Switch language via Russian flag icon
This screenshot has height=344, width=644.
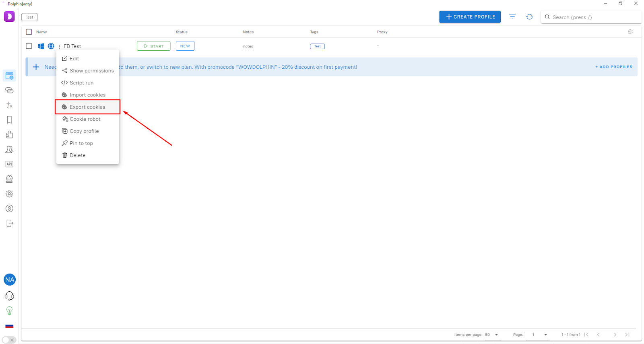[9, 326]
